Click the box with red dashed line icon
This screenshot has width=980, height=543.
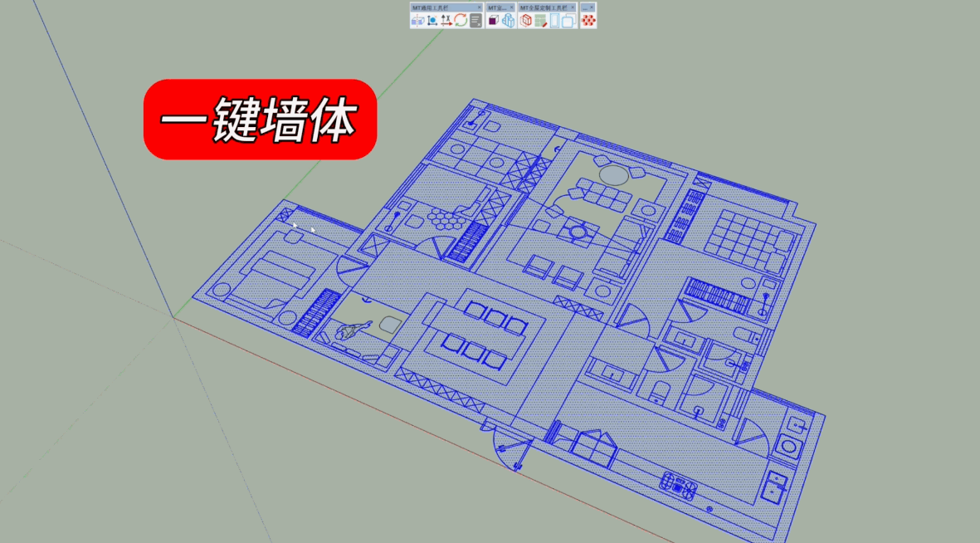417,21
